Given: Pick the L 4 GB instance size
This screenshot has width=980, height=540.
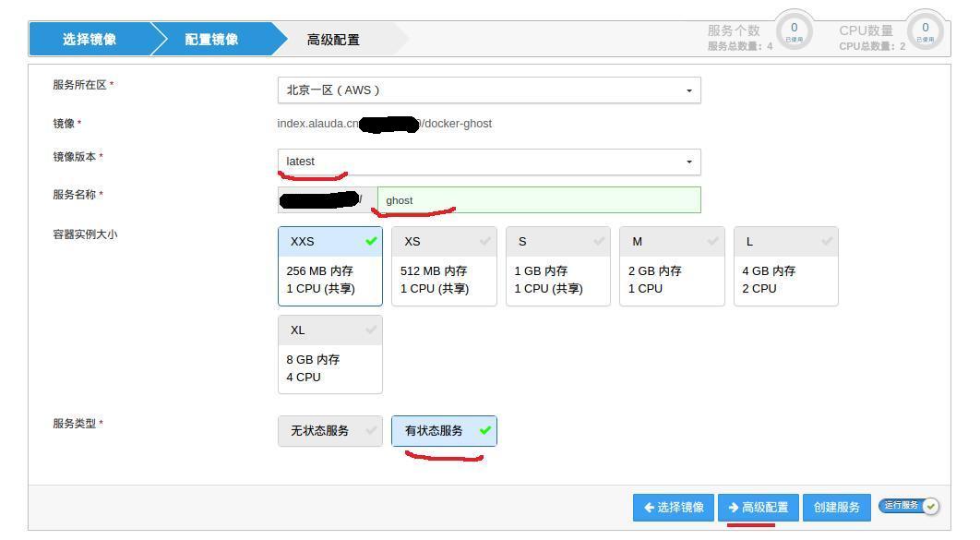Looking at the screenshot, I should tap(785, 266).
